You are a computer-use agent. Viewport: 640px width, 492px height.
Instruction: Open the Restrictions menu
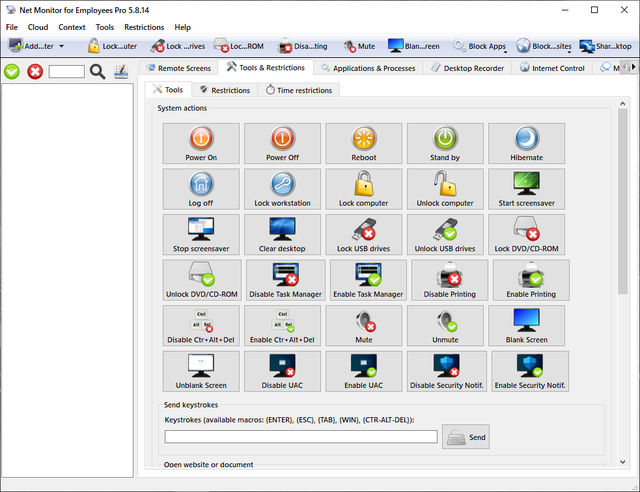point(143,27)
